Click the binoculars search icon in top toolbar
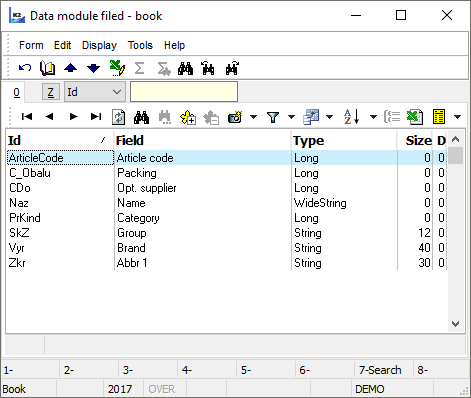Viewport: 471px width, 398px height. (x=185, y=68)
